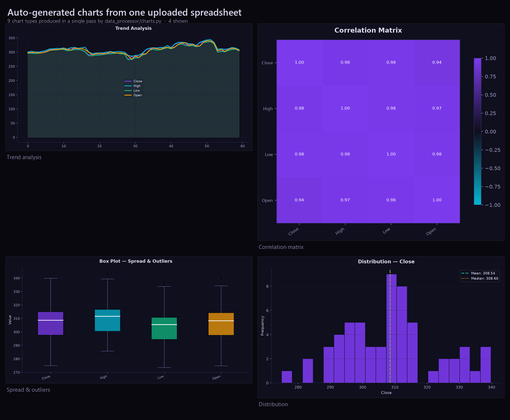510x420 pixels.
Task: Select the Low entry in the trend legend
Action: pyautogui.click(x=133, y=91)
